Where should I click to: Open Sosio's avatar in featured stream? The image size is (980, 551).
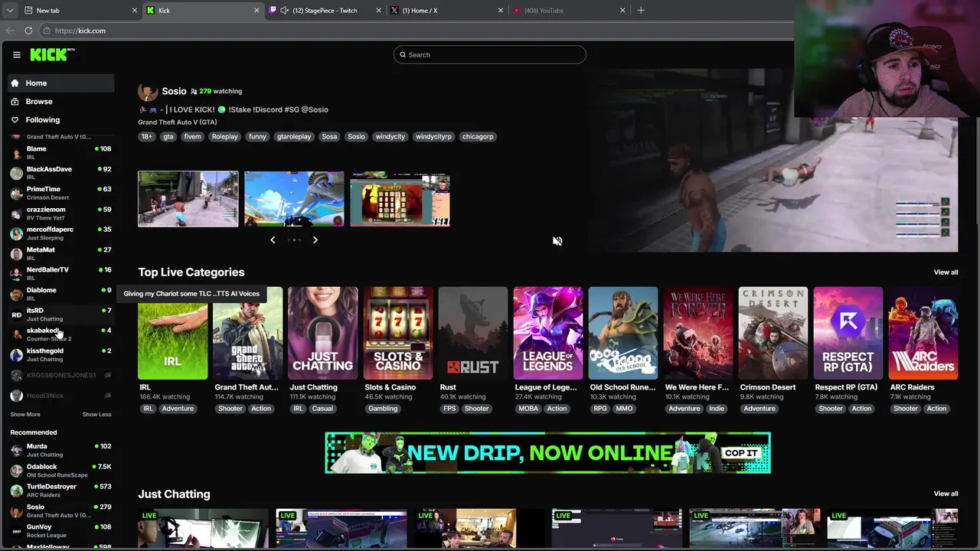click(x=148, y=91)
